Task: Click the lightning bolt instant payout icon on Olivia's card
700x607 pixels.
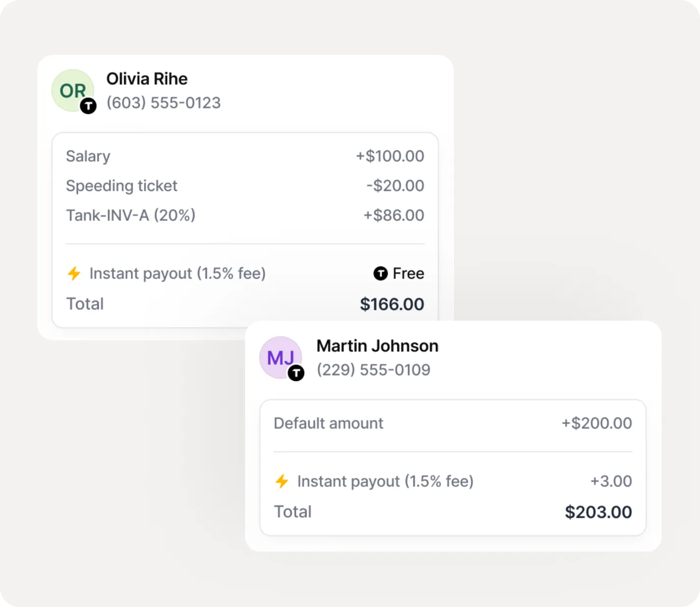Action: coord(74,274)
